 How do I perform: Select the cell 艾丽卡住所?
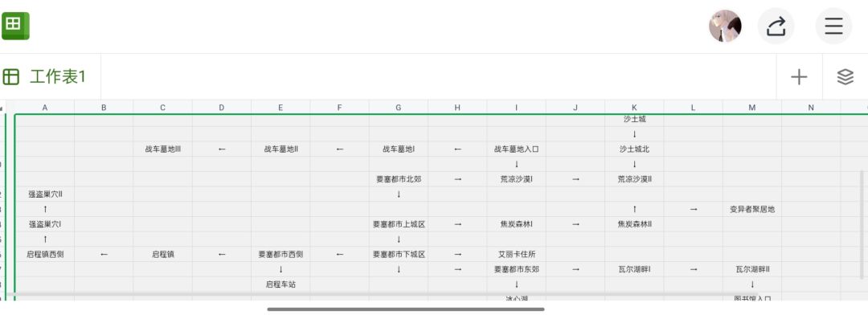pyautogui.click(x=517, y=254)
